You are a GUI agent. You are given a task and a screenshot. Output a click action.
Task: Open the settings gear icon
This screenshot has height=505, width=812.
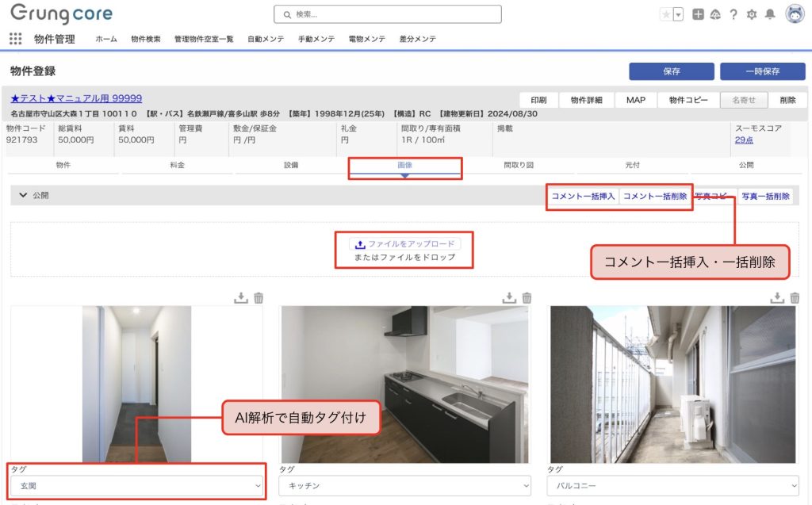pos(752,14)
